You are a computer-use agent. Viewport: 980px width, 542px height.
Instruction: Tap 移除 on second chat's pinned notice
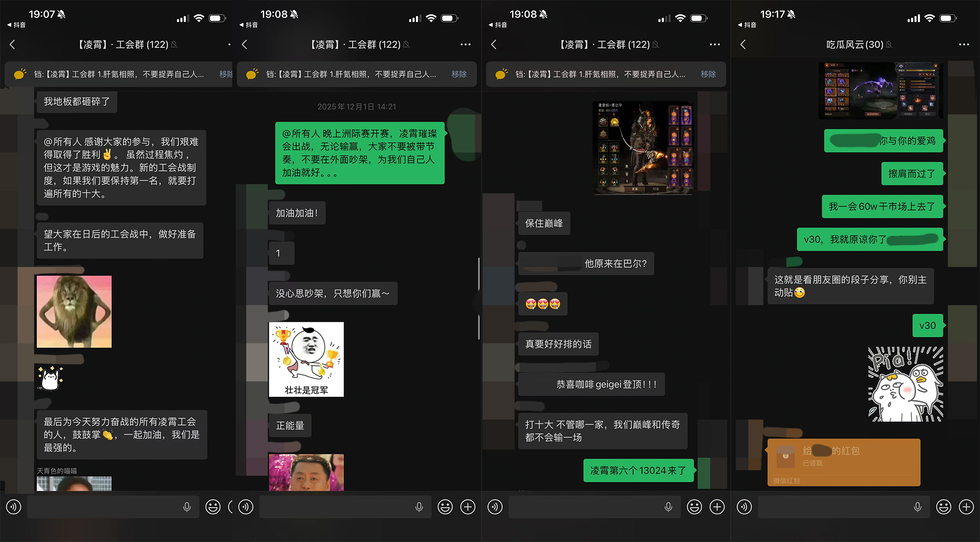point(459,74)
